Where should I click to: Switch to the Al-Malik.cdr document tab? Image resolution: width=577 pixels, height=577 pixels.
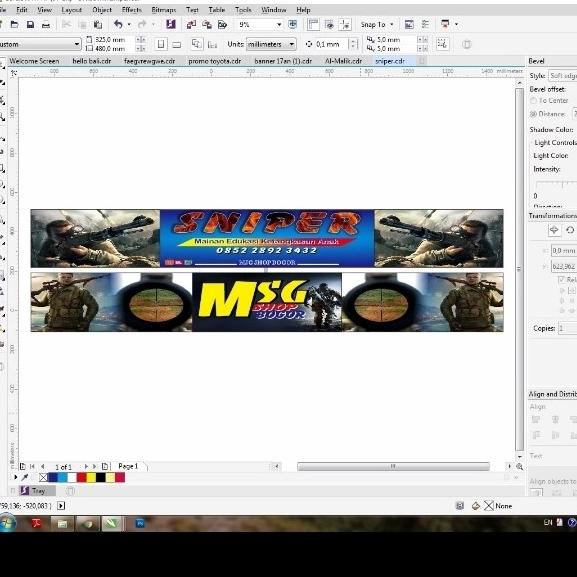tap(343, 61)
